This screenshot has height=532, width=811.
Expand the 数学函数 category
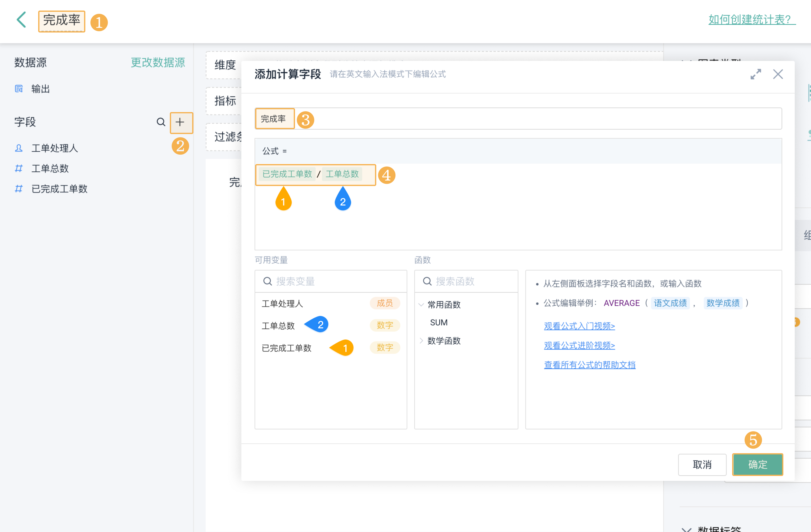pyautogui.click(x=421, y=341)
